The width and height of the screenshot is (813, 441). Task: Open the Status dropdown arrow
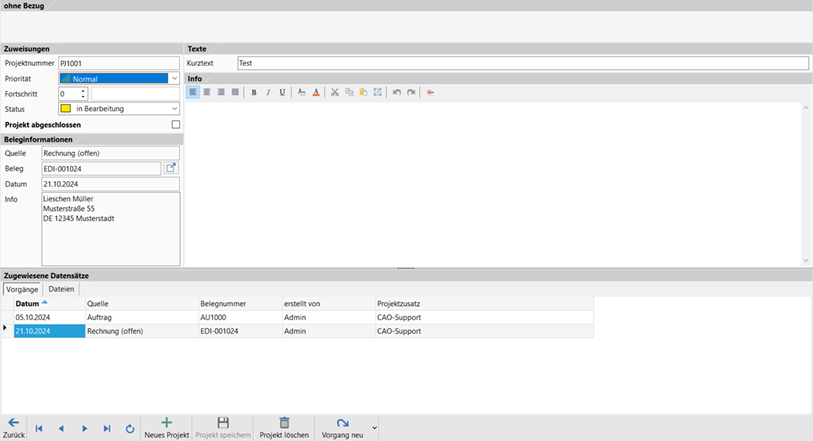click(174, 109)
